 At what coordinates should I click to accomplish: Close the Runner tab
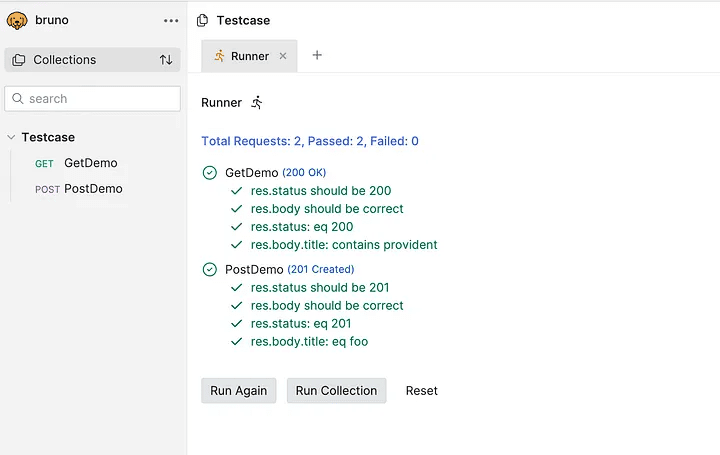tap(283, 56)
